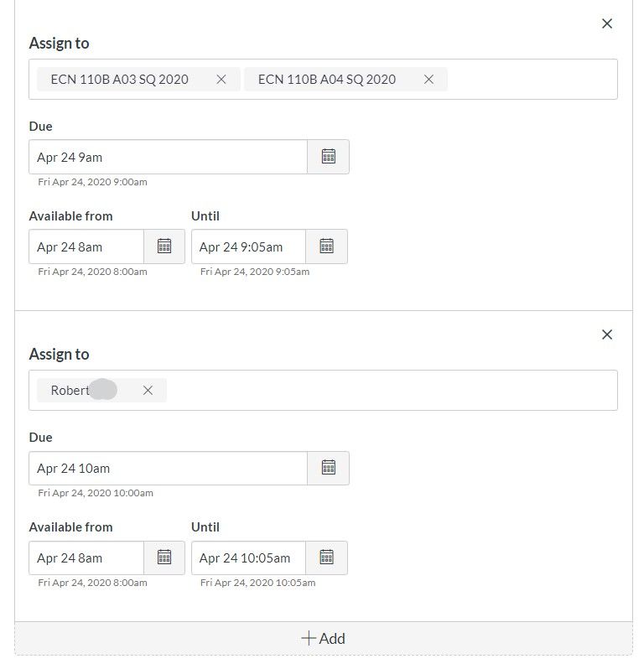Remove ECN 110B A04 SQ 2020 section

click(428, 80)
